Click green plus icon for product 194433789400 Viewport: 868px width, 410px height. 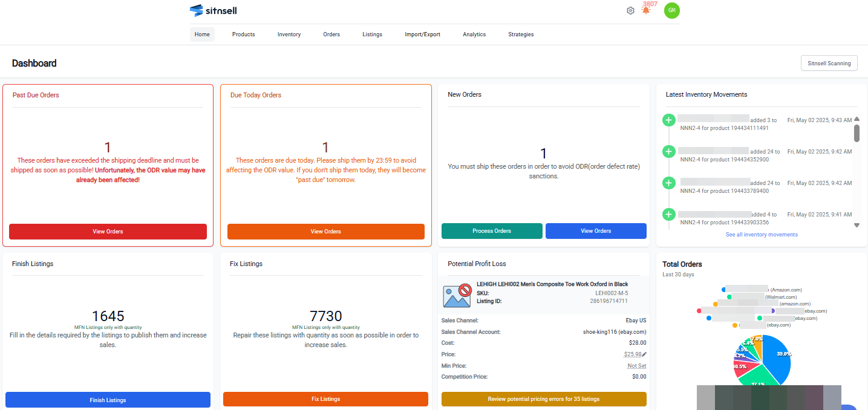coord(668,183)
